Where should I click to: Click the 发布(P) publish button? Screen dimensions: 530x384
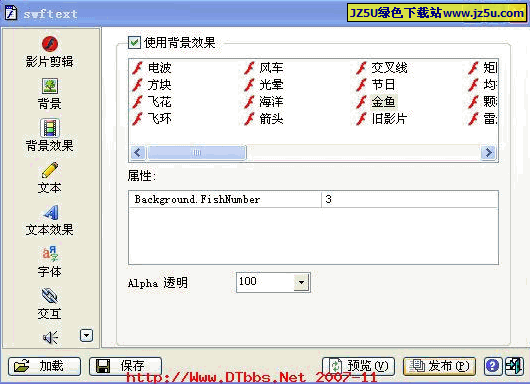pos(439,366)
